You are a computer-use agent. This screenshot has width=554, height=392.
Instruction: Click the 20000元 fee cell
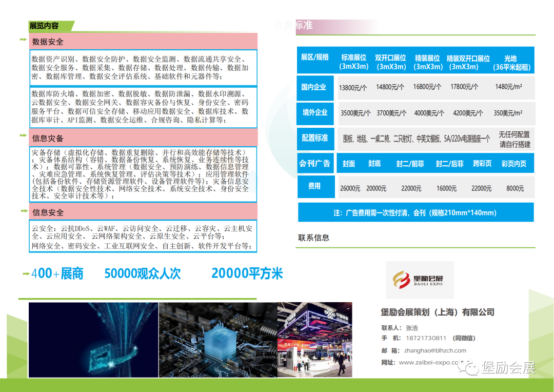point(377,188)
